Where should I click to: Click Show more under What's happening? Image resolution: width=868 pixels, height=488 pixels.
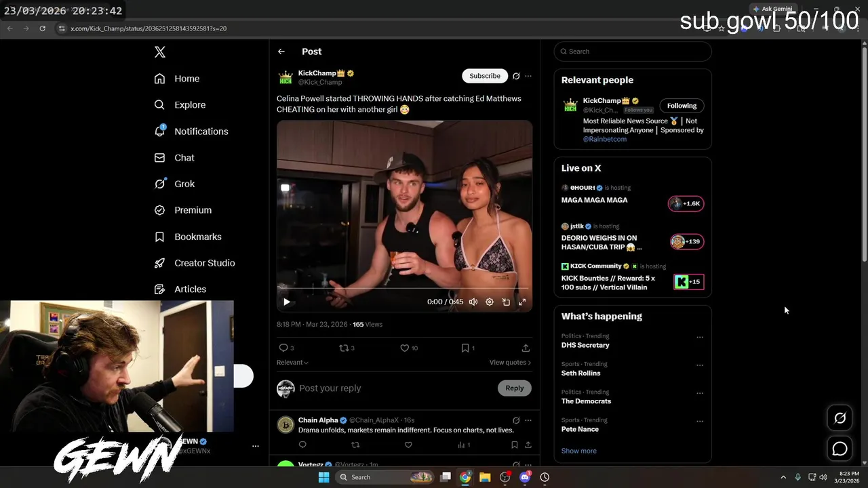(579, 451)
